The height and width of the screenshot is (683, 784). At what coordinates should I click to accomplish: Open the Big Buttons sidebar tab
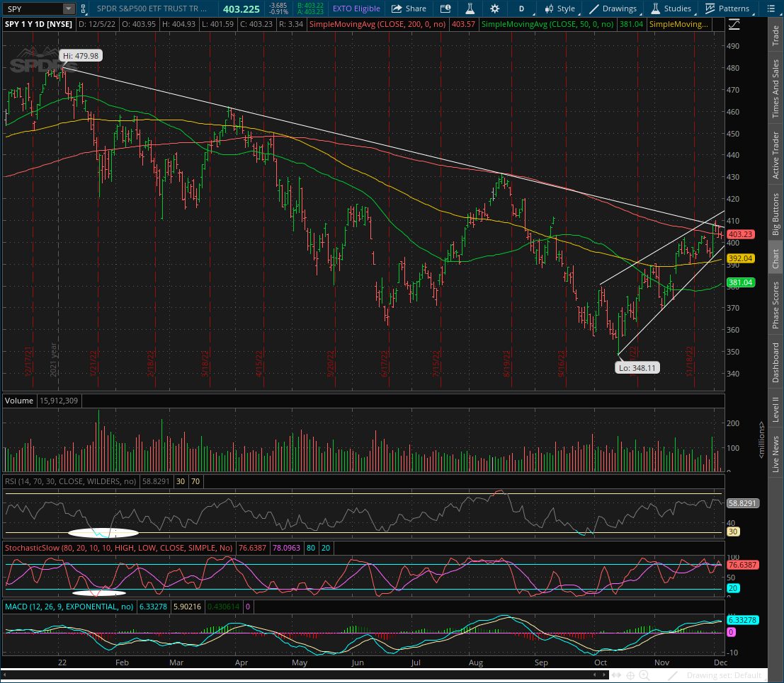click(776, 214)
